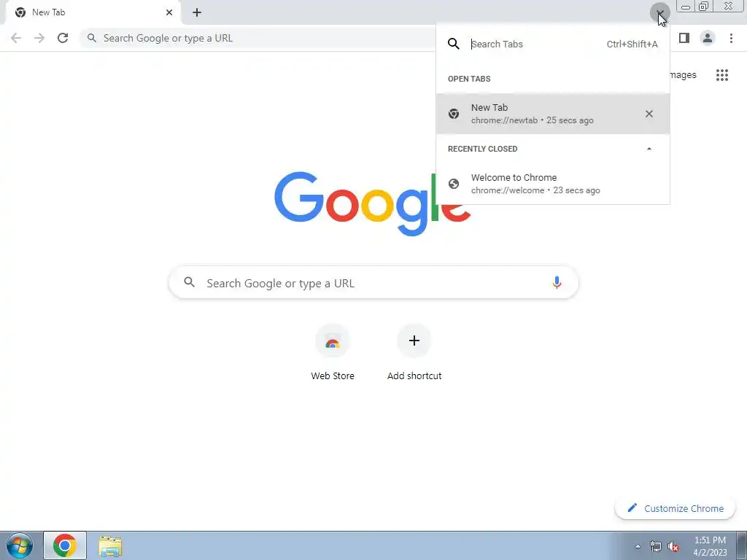The image size is (747, 560).
Task: Click the network tray icon
Action: [x=656, y=546]
